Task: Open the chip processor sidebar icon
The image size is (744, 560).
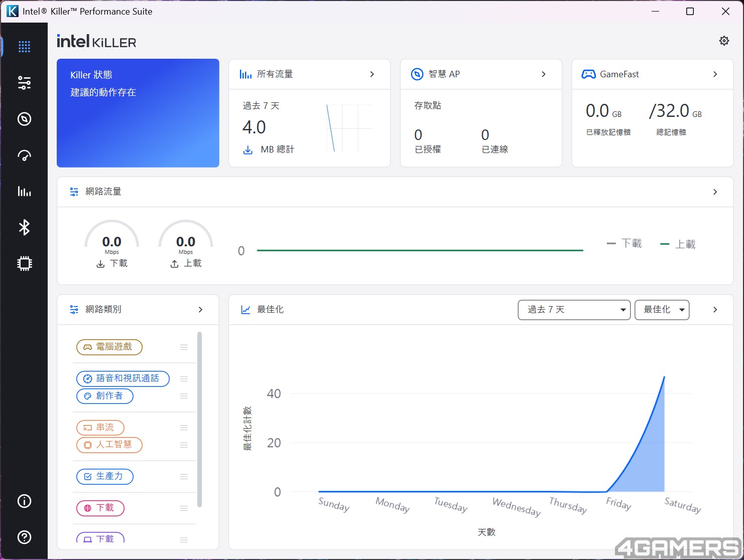Action: pyautogui.click(x=24, y=263)
